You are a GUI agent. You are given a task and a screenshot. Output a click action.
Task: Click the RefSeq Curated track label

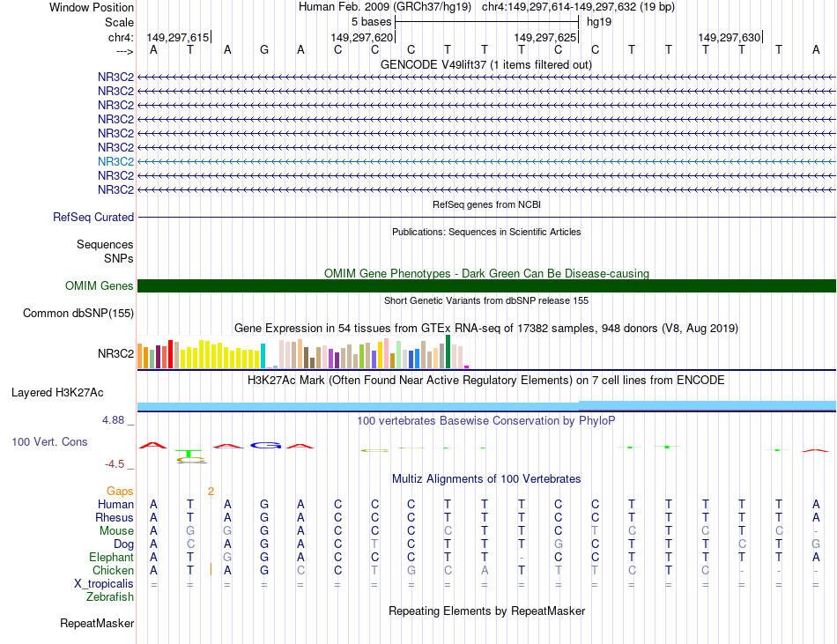pos(93,217)
